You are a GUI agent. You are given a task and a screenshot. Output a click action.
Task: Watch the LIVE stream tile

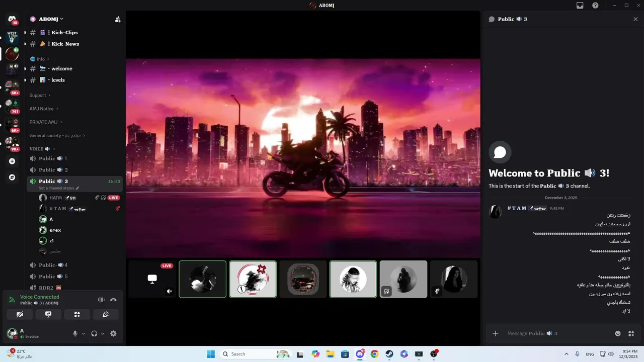(x=152, y=279)
